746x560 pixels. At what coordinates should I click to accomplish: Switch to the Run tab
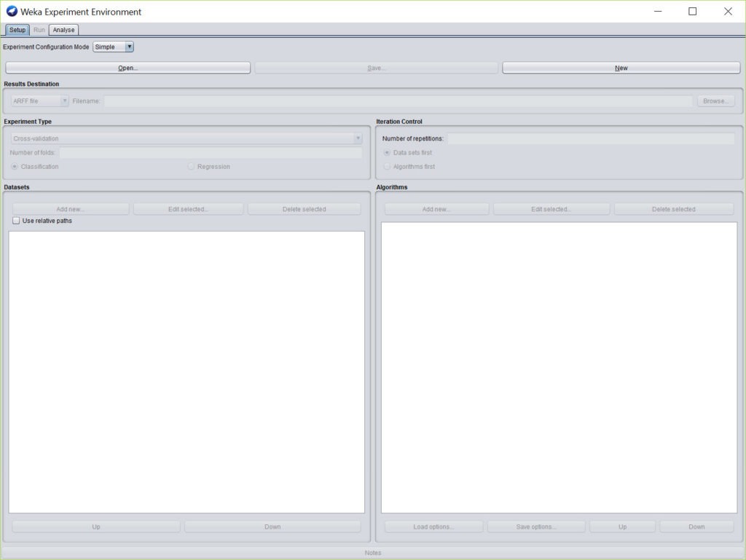click(39, 30)
